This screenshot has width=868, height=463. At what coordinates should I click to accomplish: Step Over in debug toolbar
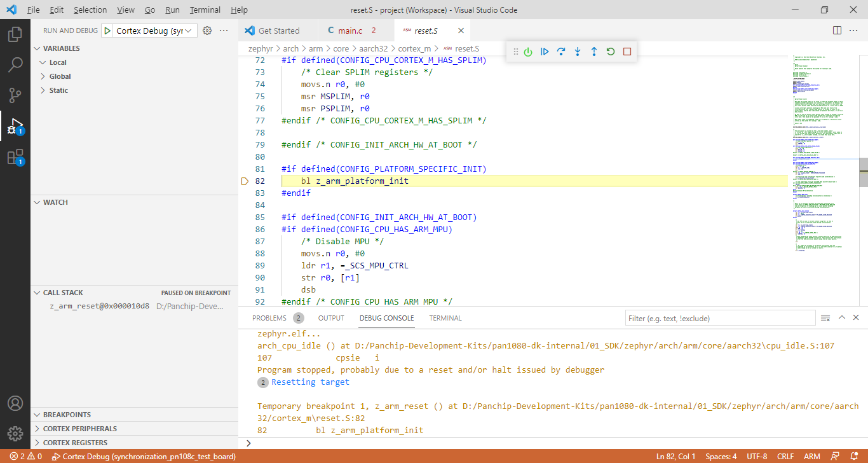tap(561, 52)
